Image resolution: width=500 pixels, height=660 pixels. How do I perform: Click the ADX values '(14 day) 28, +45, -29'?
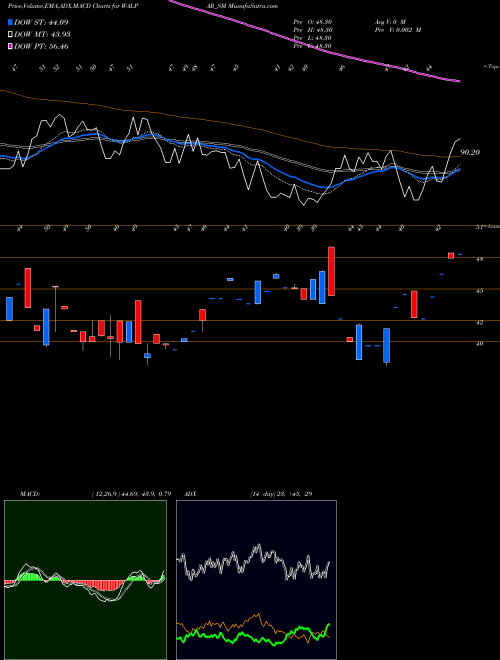pyautogui.click(x=281, y=494)
